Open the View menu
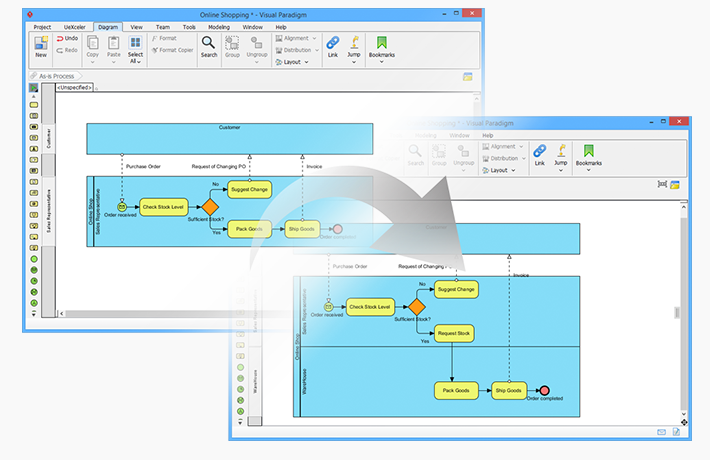 pos(136,27)
